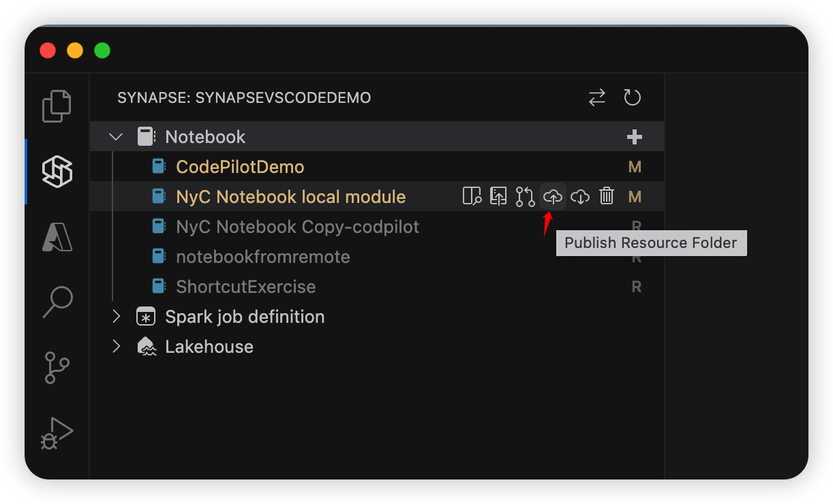Click the Notebook section label
Viewport: 833px width, 504px height.
tap(205, 137)
